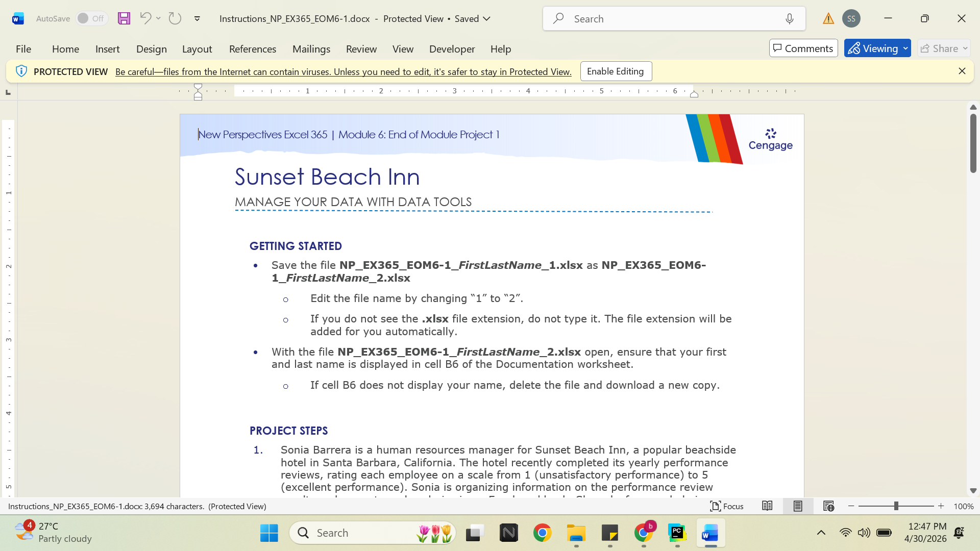Open the File menu tab
This screenshot has width=980, height=551.
tap(23, 49)
